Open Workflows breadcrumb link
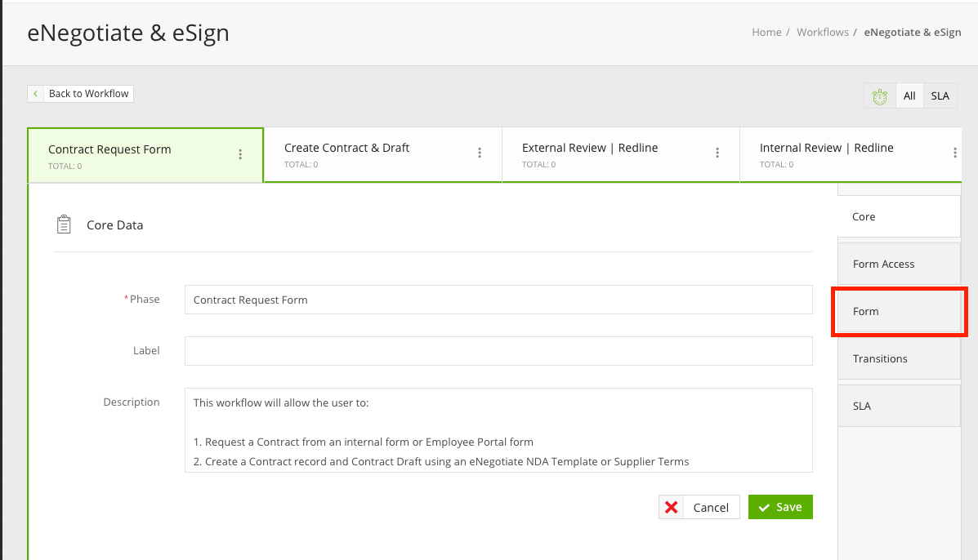The height and width of the screenshot is (560, 978). pos(823,33)
